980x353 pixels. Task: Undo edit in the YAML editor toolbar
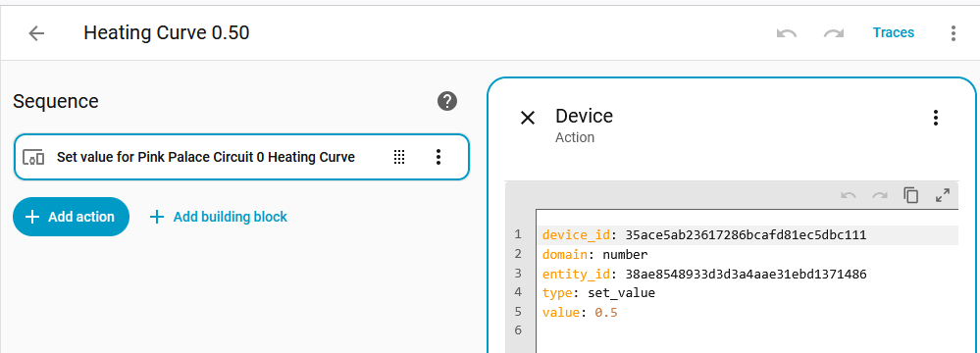point(849,195)
